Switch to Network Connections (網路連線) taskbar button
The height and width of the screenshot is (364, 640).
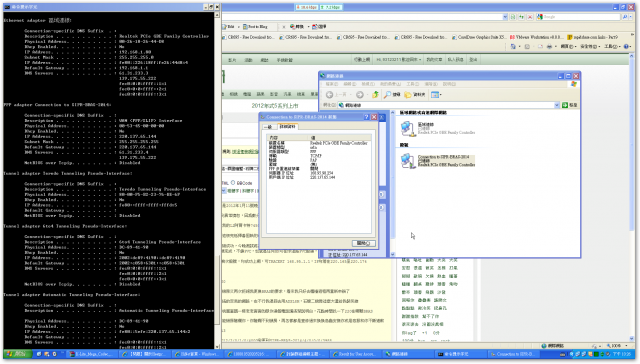(x=407, y=354)
